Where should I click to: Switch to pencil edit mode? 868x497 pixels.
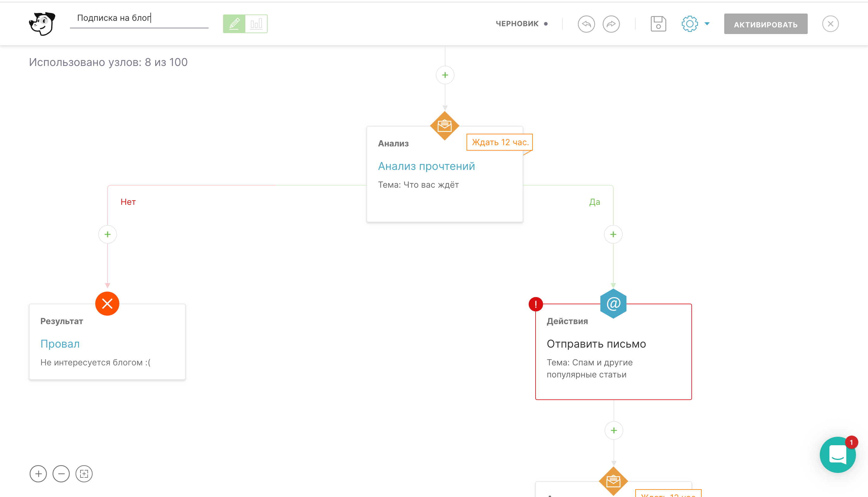pos(234,23)
